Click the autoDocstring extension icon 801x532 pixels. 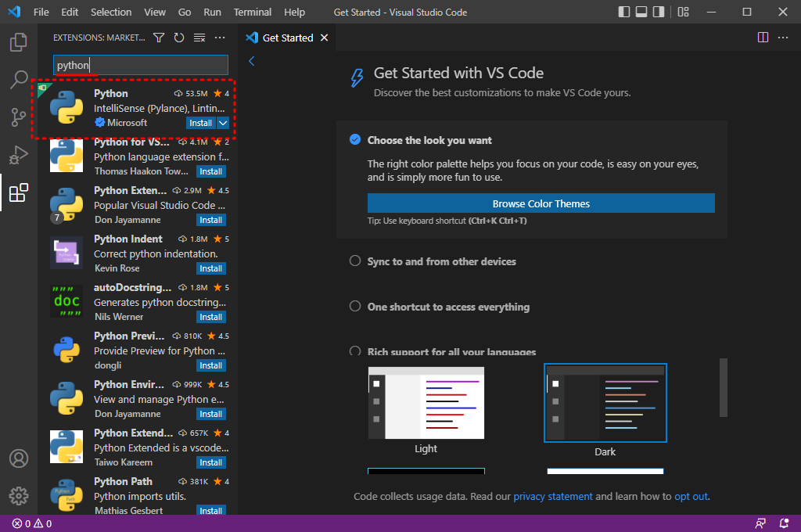(66, 301)
